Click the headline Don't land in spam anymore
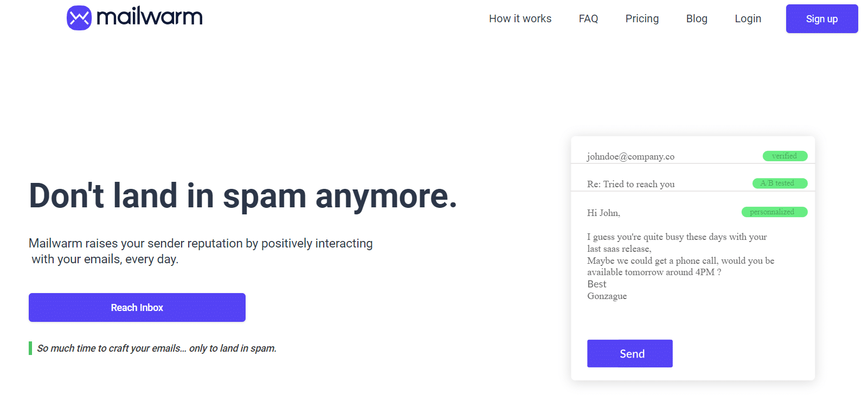This screenshot has width=868, height=400. pos(243,196)
